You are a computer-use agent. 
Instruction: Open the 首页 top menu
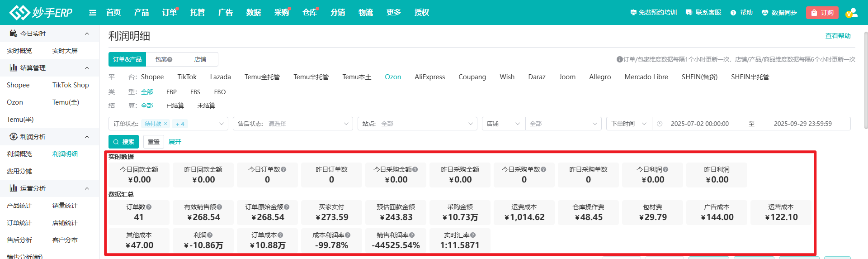(x=113, y=12)
